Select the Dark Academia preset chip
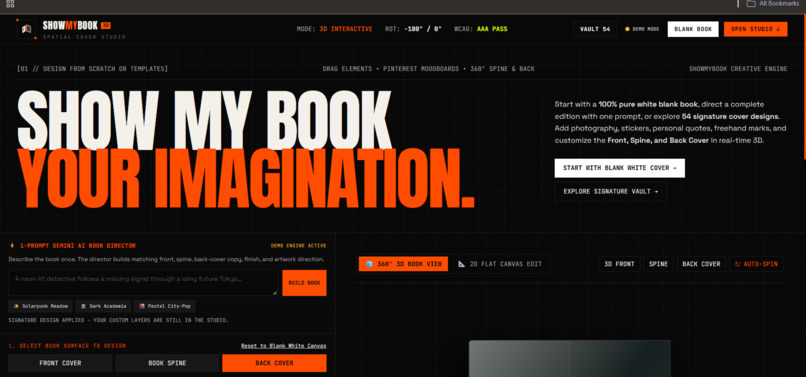Viewport: 806px width, 377px height. coord(103,306)
